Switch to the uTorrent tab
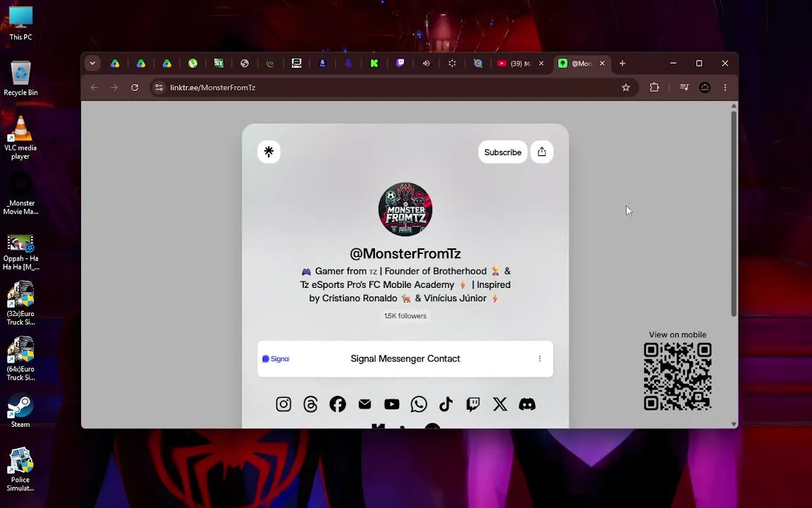812x508 pixels. pos(192,64)
